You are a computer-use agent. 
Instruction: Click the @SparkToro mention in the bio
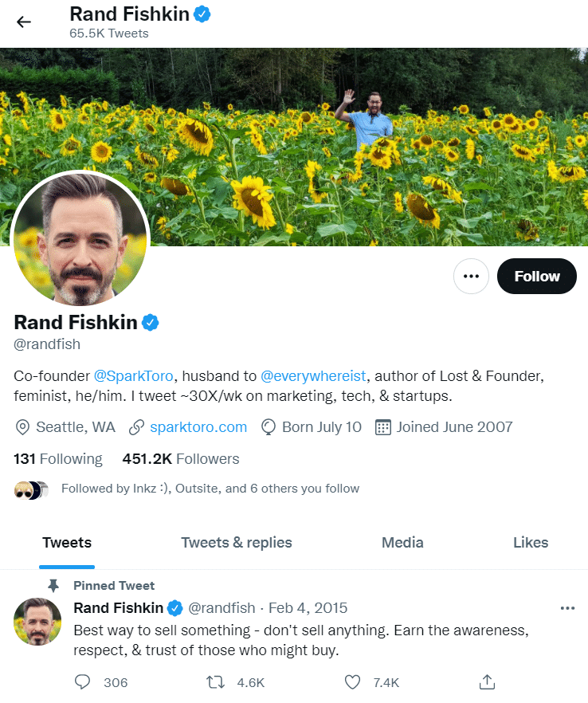134,375
